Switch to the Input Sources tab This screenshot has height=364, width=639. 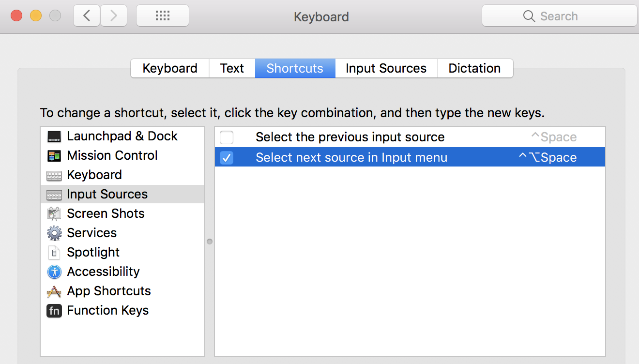coord(386,68)
